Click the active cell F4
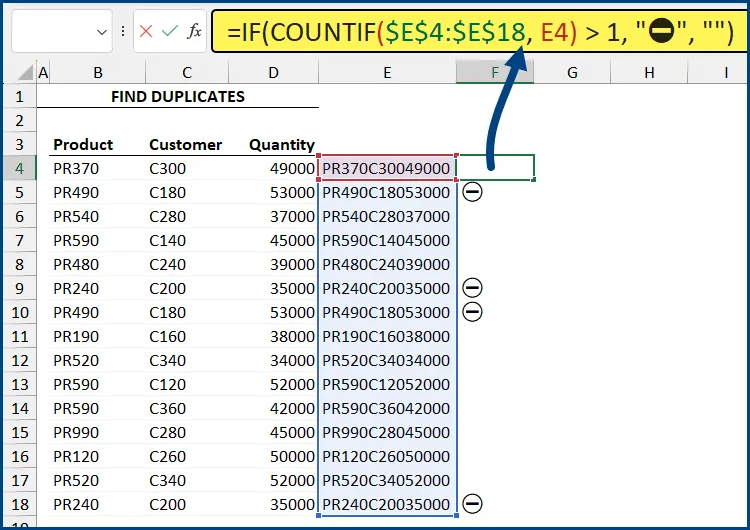 (495, 168)
